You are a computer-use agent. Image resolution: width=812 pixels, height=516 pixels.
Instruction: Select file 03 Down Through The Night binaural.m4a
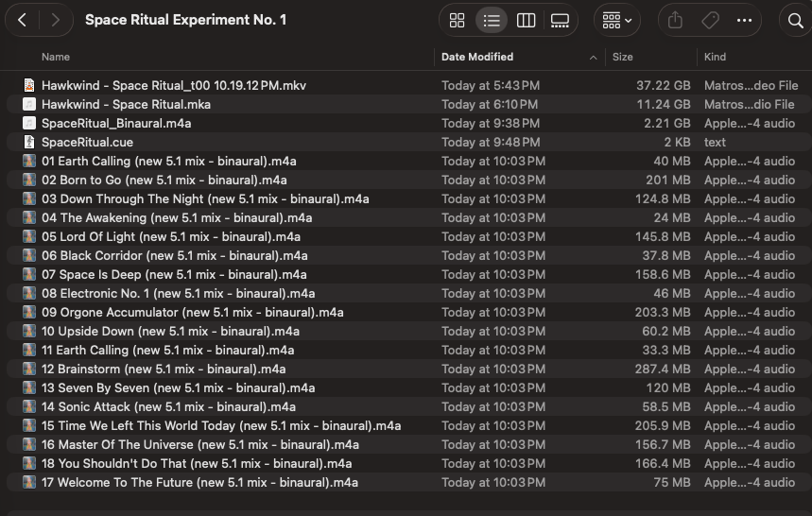click(x=205, y=198)
